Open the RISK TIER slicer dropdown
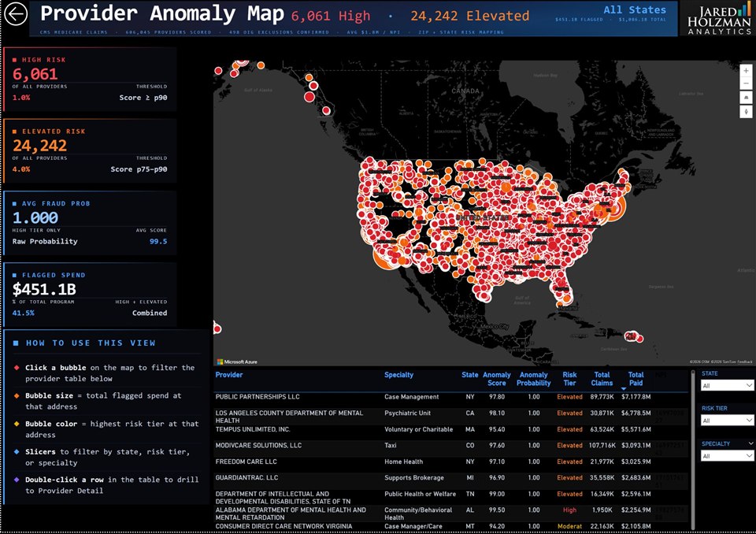The image size is (756, 534). (727, 421)
